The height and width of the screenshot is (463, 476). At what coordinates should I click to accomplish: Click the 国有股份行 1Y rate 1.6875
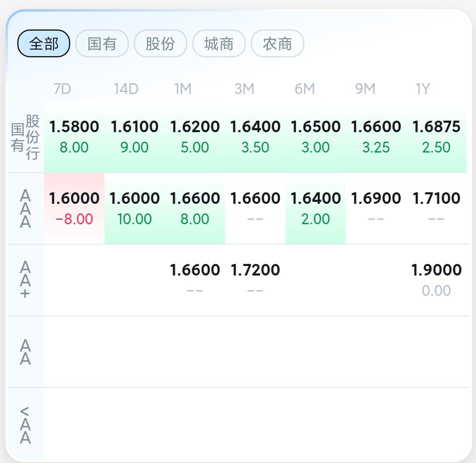[x=436, y=137]
